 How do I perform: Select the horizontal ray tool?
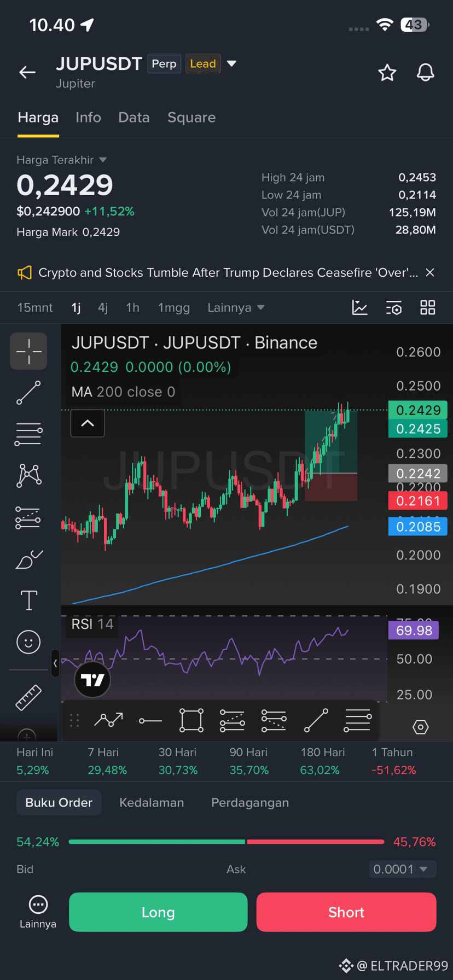click(x=150, y=721)
